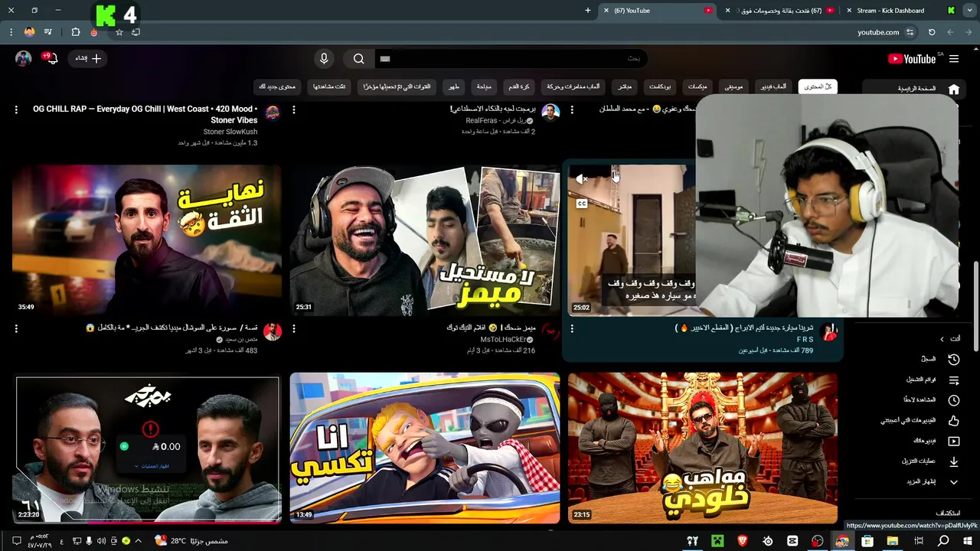
Task: Open the 0.00 podcast video thumbnail
Action: (147, 449)
